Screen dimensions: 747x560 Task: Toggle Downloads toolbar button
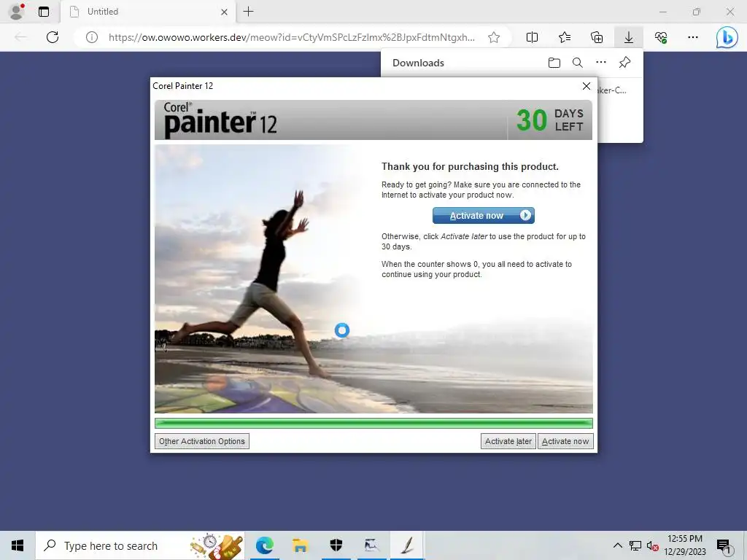tap(629, 37)
